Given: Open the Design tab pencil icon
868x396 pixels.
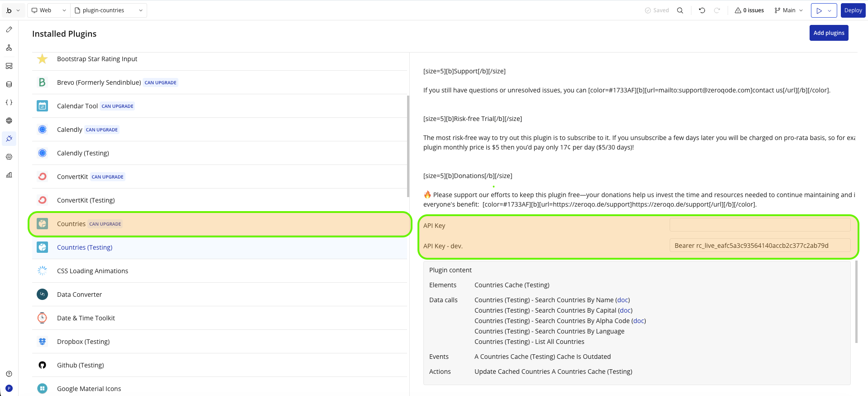Looking at the screenshot, I should click(x=9, y=29).
